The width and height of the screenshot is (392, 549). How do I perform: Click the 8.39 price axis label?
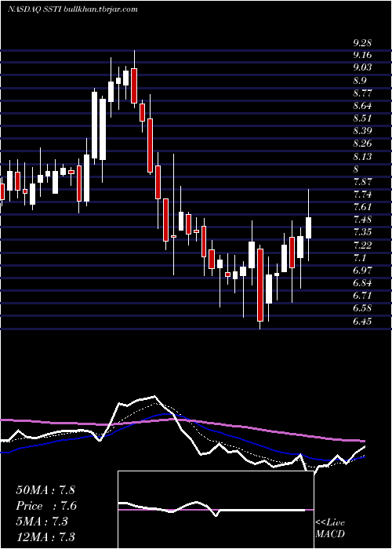tap(362, 131)
